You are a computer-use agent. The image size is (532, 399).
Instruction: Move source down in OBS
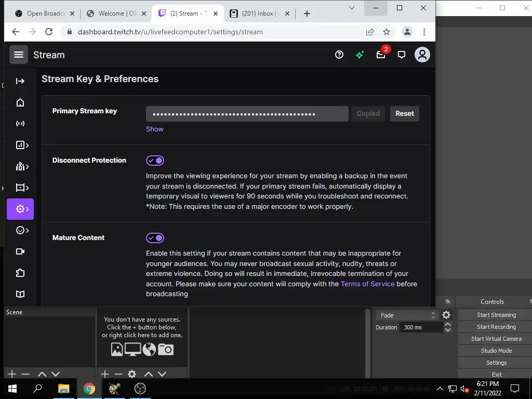(x=162, y=374)
